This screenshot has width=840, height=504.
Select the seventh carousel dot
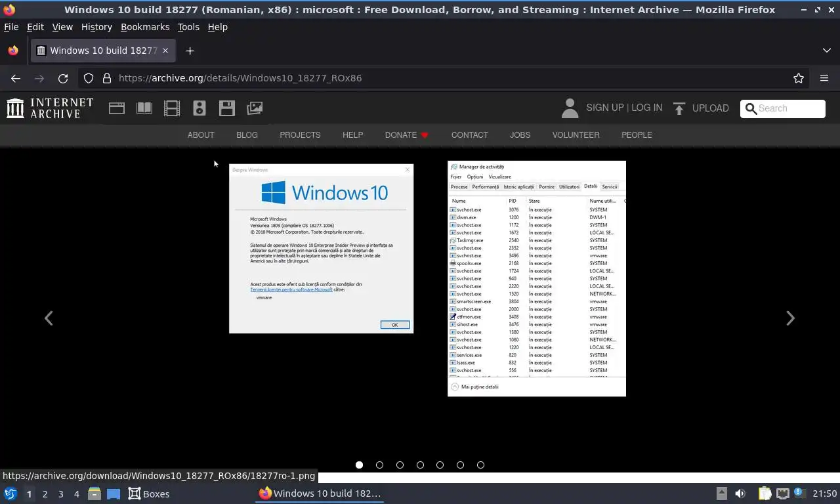[480, 465]
